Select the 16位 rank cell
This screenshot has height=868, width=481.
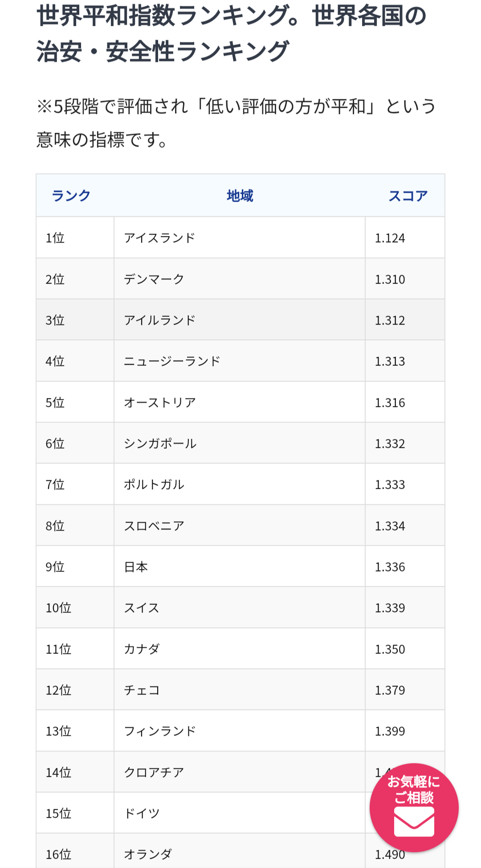pos(58,855)
